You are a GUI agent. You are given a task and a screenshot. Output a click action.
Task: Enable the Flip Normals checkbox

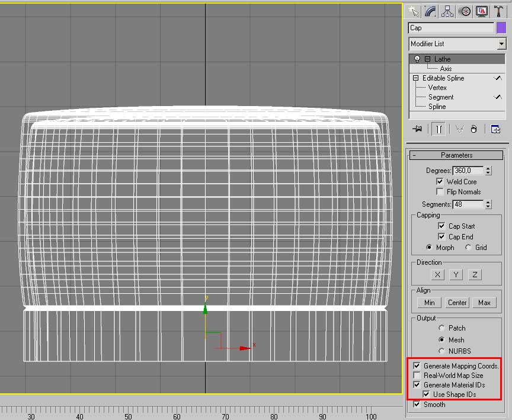(440, 192)
